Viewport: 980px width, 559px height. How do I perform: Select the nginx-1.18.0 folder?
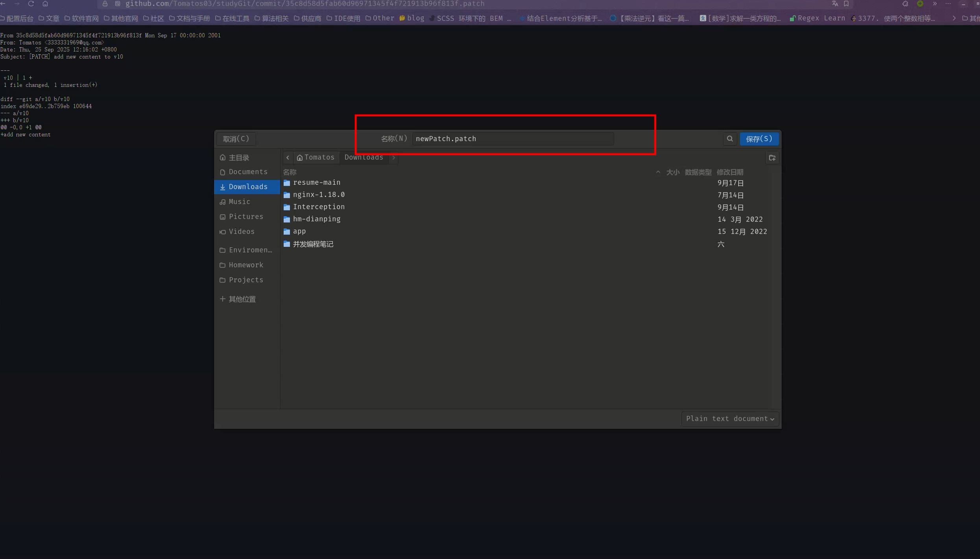click(319, 195)
